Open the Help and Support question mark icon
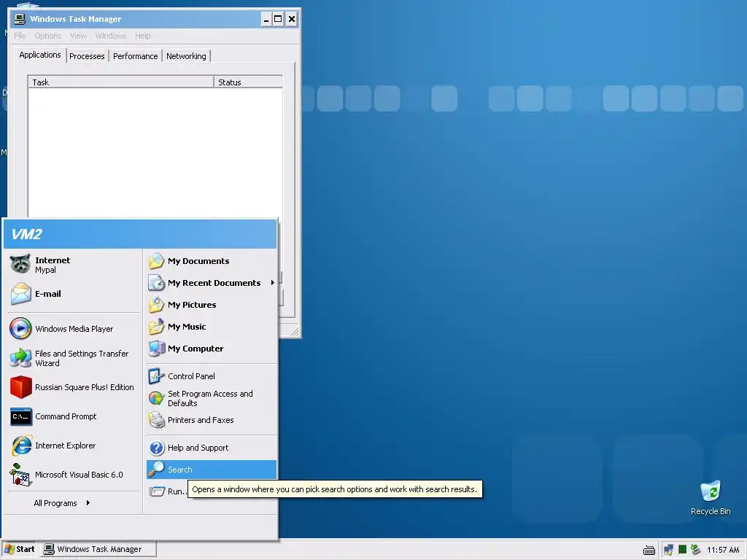This screenshot has height=560, width=747. [x=156, y=448]
